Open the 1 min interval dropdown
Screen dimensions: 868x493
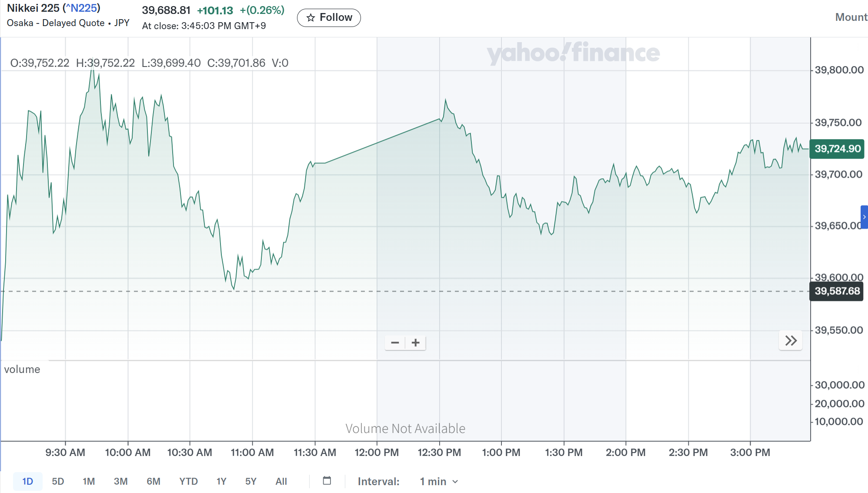(439, 481)
